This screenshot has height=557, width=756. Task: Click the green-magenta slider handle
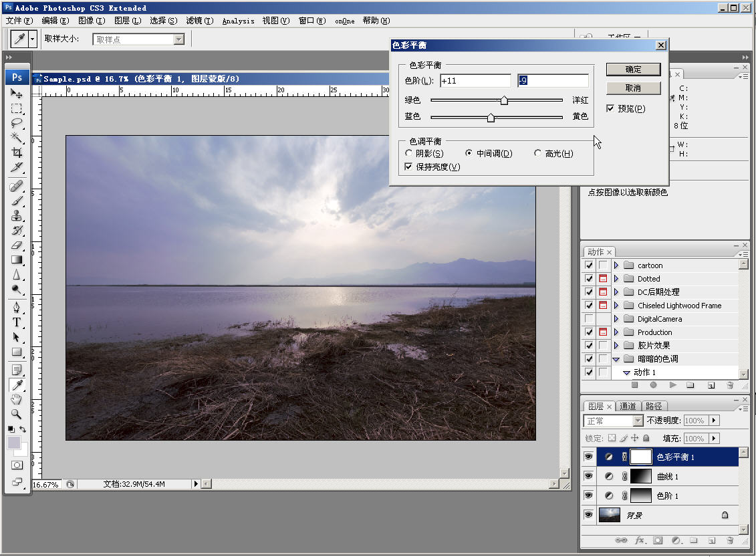504,100
